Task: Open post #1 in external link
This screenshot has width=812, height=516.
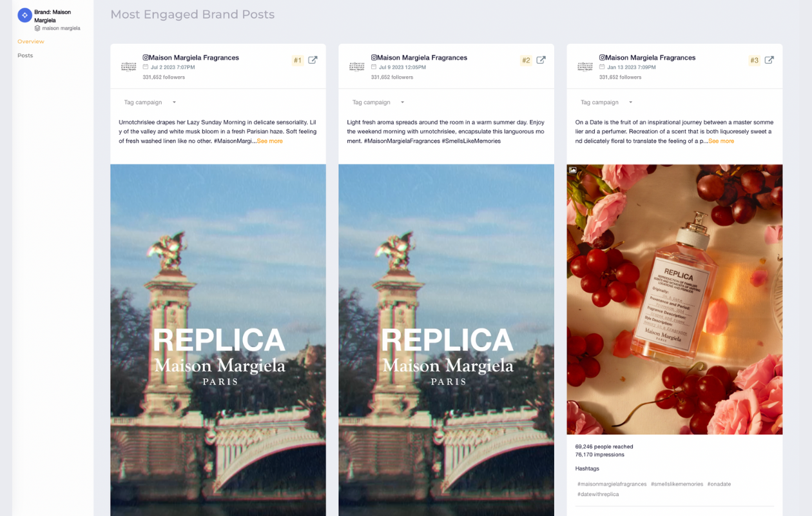Action: click(x=313, y=60)
